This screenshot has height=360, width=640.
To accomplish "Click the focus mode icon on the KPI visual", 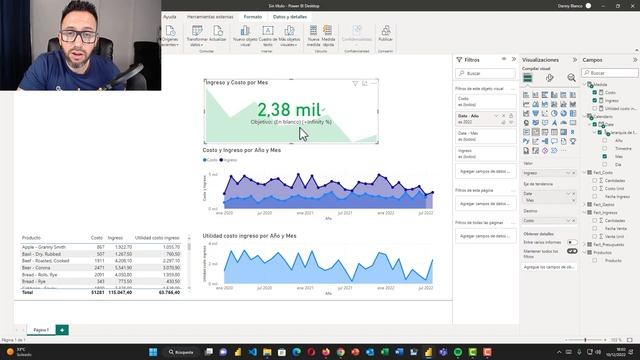I will [364, 83].
